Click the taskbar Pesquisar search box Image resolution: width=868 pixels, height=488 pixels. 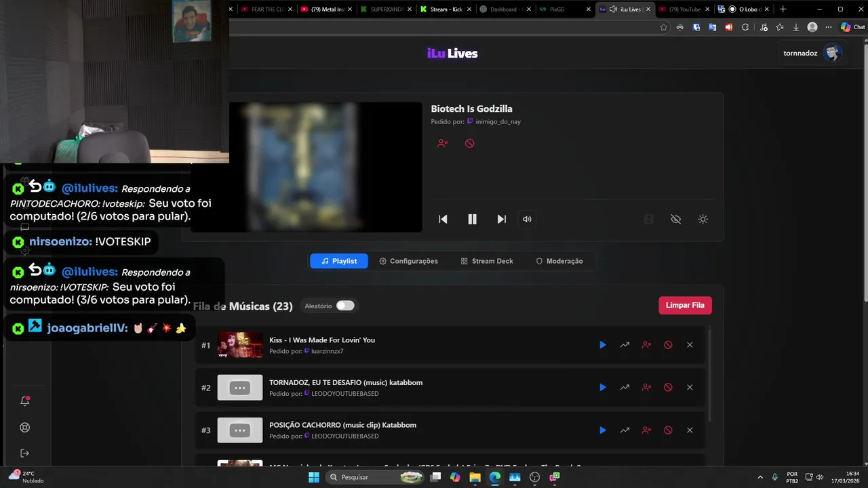(375, 477)
